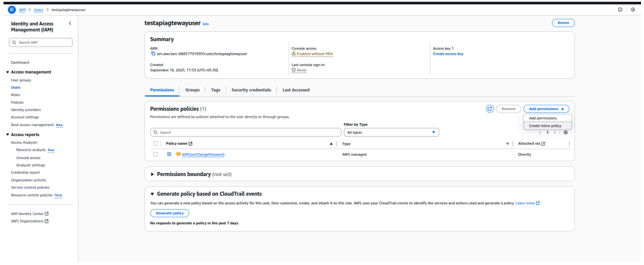Collapse the Access management sidebar section

tap(8, 72)
